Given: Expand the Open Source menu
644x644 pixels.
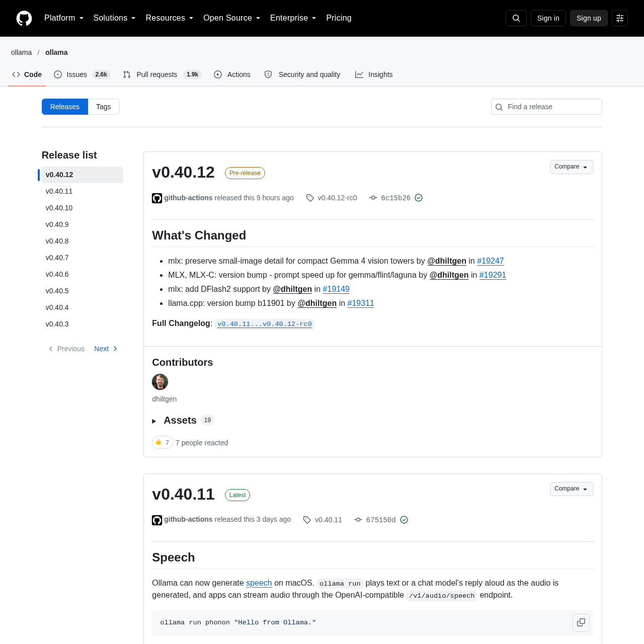Looking at the screenshot, I should (x=232, y=18).
